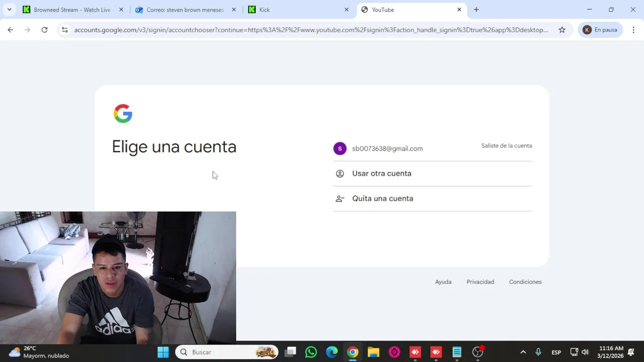This screenshot has width=644, height=362.
Task: Open the ESP language switcher
Action: click(x=556, y=352)
